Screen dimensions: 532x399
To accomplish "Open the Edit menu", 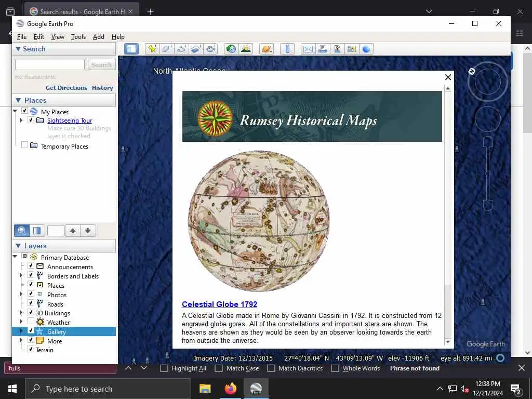I will (x=38, y=37).
